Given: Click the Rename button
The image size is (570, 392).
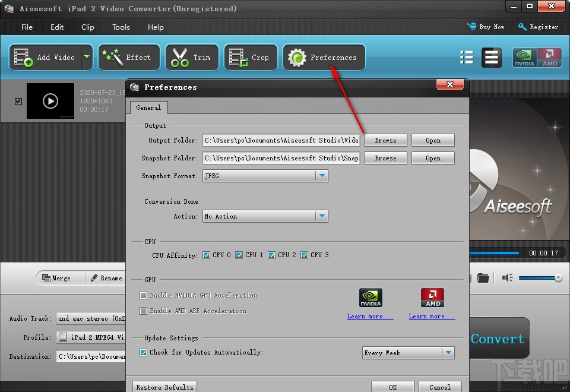Looking at the screenshot, I should pyautogui.click(x=106, y=278).
